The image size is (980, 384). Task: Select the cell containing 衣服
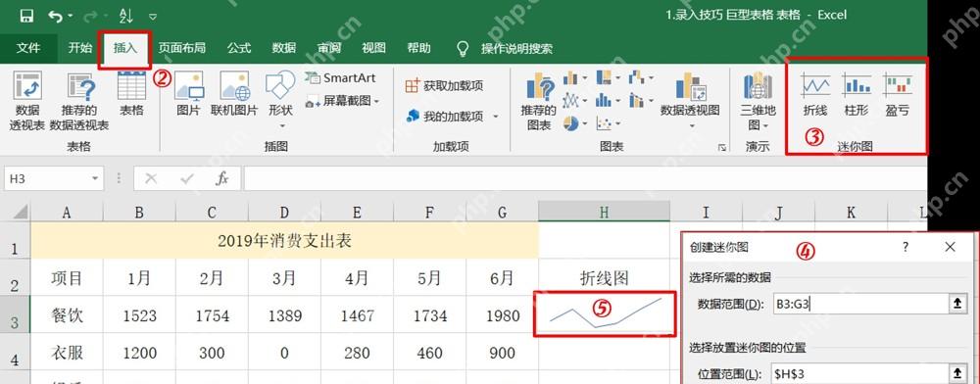point(67,354)
